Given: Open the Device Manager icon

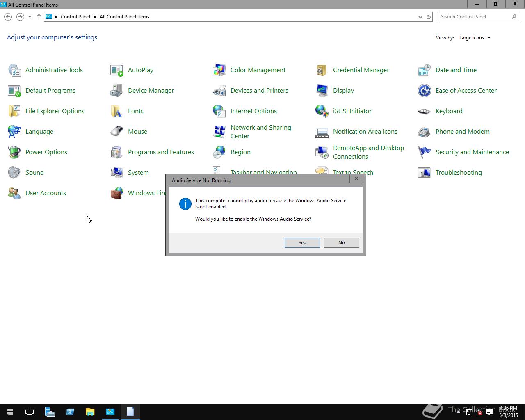Looking at the screenshot, I should pos(117,91).
